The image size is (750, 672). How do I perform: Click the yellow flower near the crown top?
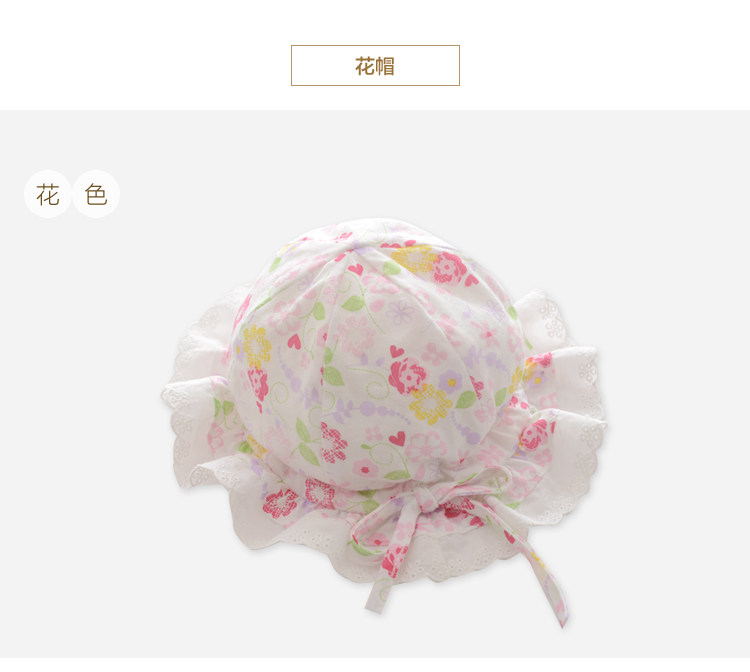click(x=413, y=259)
